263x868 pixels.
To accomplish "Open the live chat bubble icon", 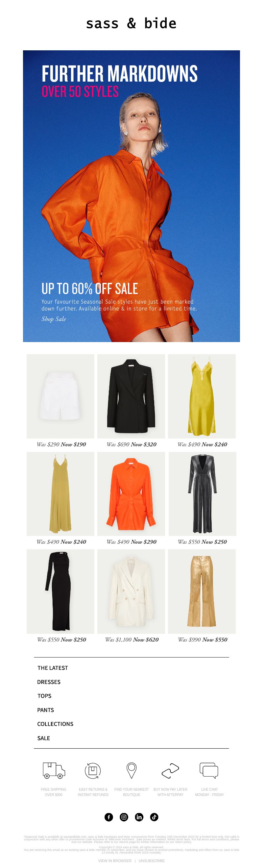I will pyautogui.click(x=209, y=771).
